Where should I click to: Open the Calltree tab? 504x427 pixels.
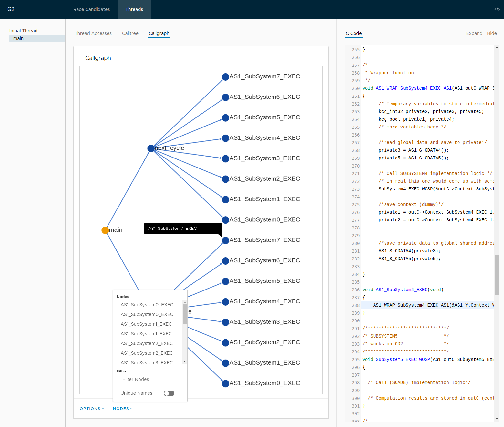130,33
